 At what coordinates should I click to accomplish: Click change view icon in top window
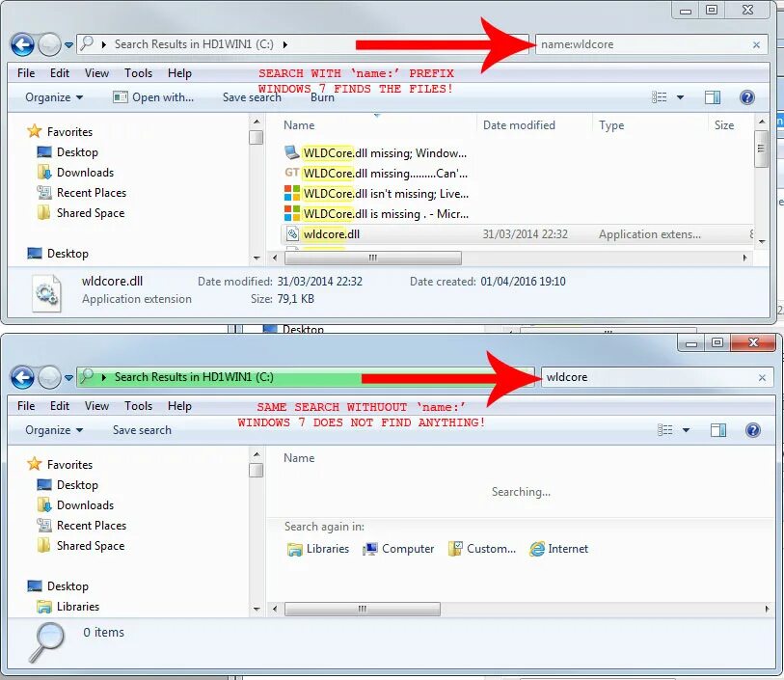659,97
